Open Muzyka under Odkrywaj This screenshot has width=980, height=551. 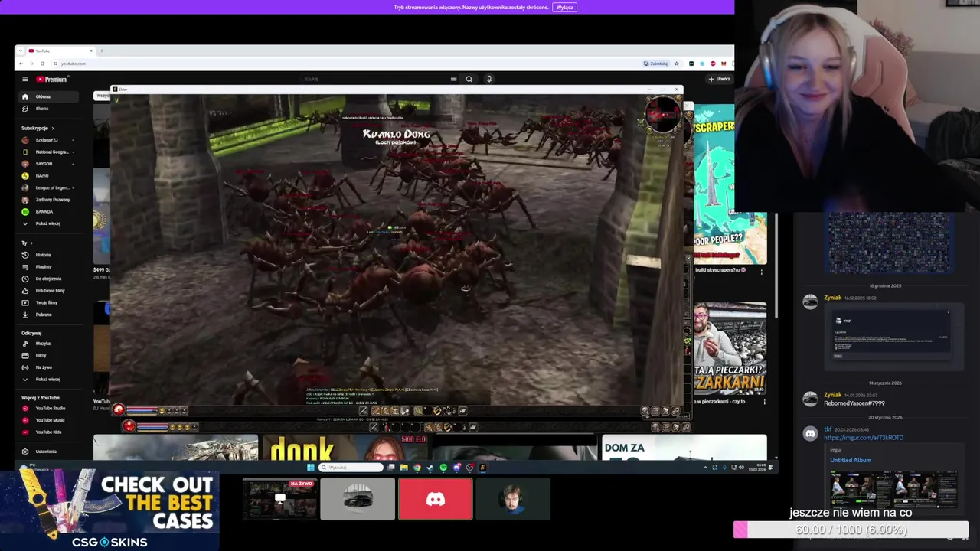pos(48,344)
